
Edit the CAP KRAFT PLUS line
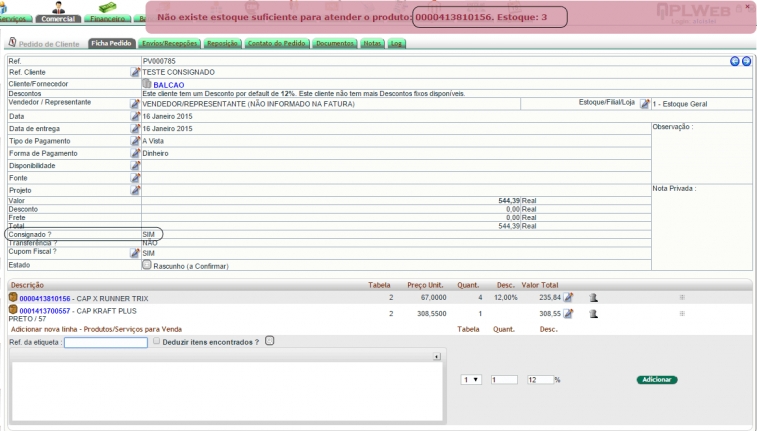[568, 314]
